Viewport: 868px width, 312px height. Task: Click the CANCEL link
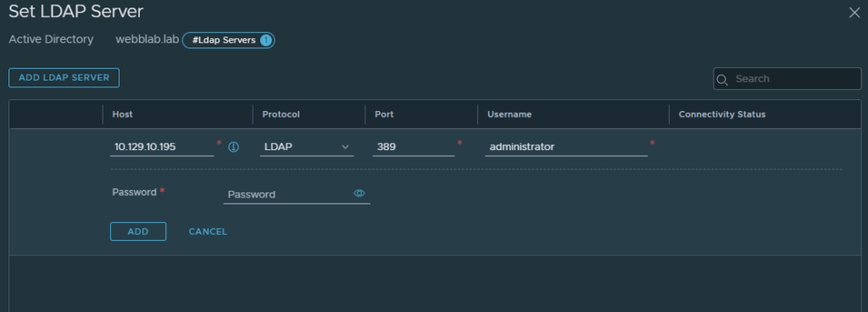tap(208, 231)
